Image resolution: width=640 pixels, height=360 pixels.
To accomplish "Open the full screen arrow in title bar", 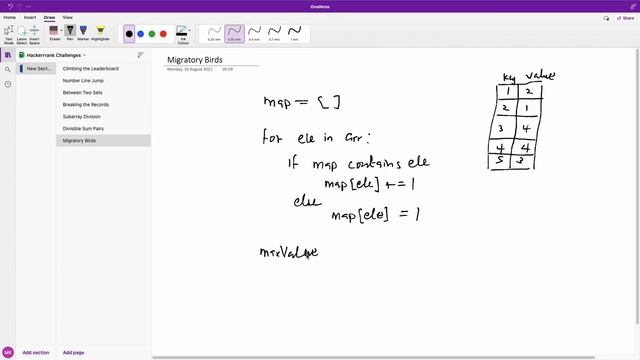I will point(633,6).
